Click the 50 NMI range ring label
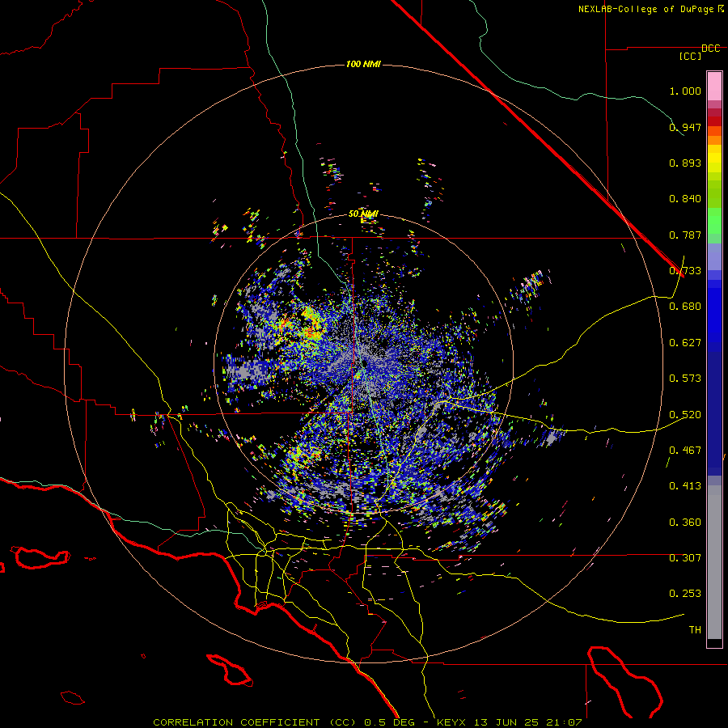The height and width of the screenshot is (728, 728). (363, 214)
